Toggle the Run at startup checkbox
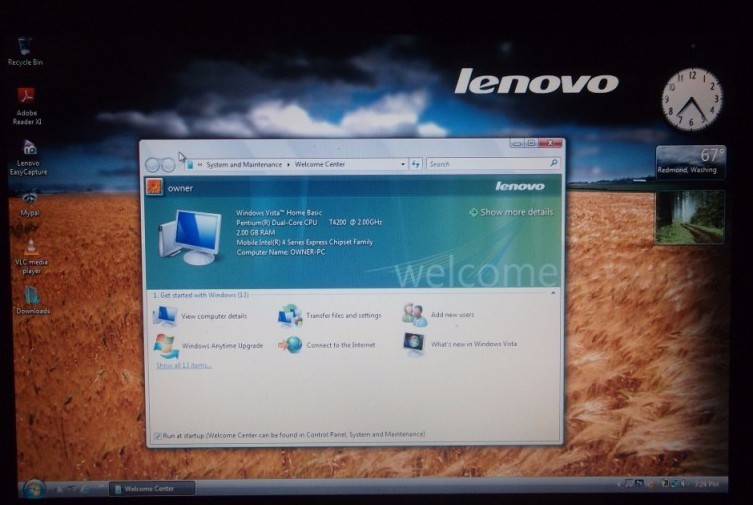Viewport: 753px width, 505px height. [x=158, y=435]
